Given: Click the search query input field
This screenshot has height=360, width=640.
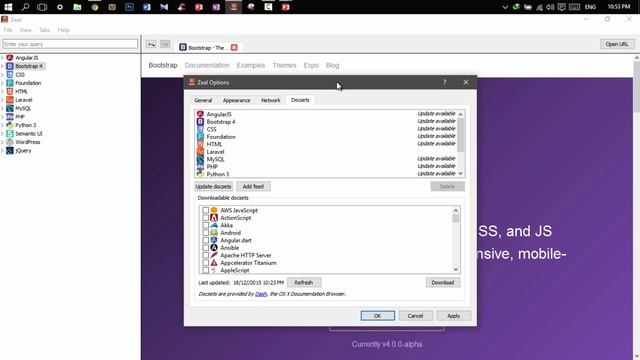Looking at the screenshot, I should [70, 44].
